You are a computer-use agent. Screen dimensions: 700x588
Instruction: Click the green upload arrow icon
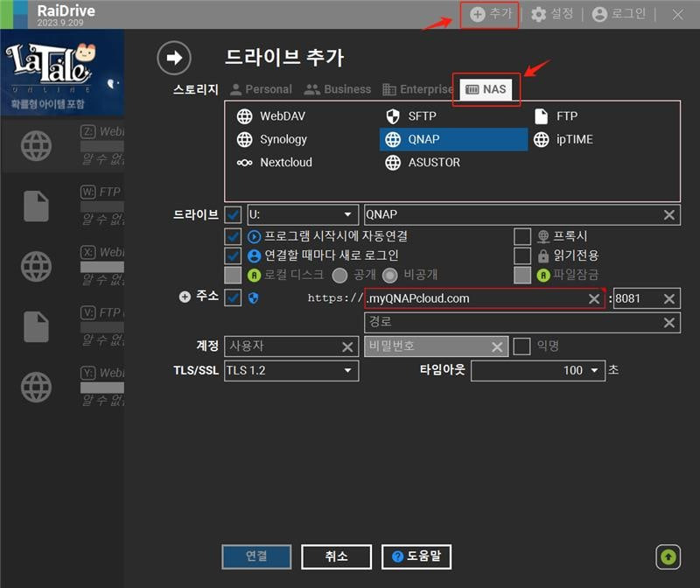(x=668, y=556)
